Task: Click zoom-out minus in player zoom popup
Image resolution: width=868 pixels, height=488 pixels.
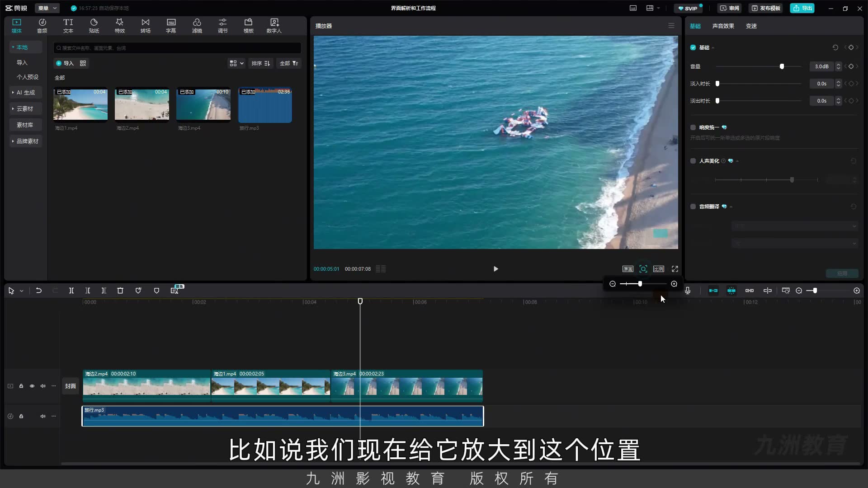Action: (613, 284)
